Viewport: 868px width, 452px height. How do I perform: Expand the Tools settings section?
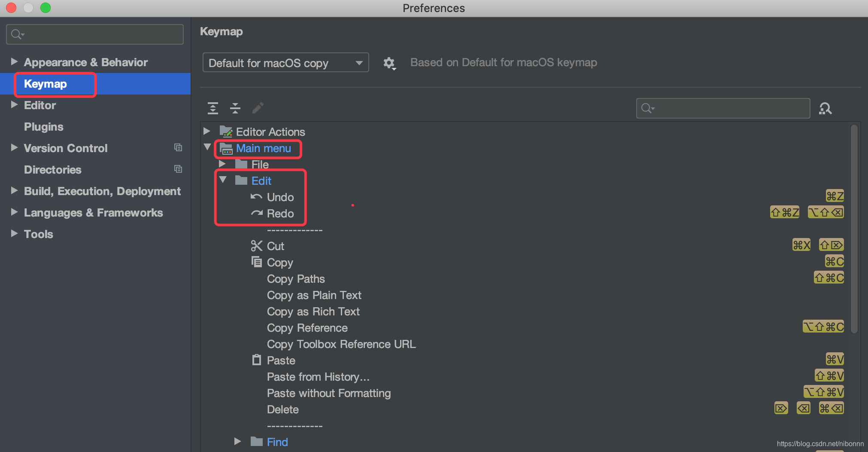[14, 233]
